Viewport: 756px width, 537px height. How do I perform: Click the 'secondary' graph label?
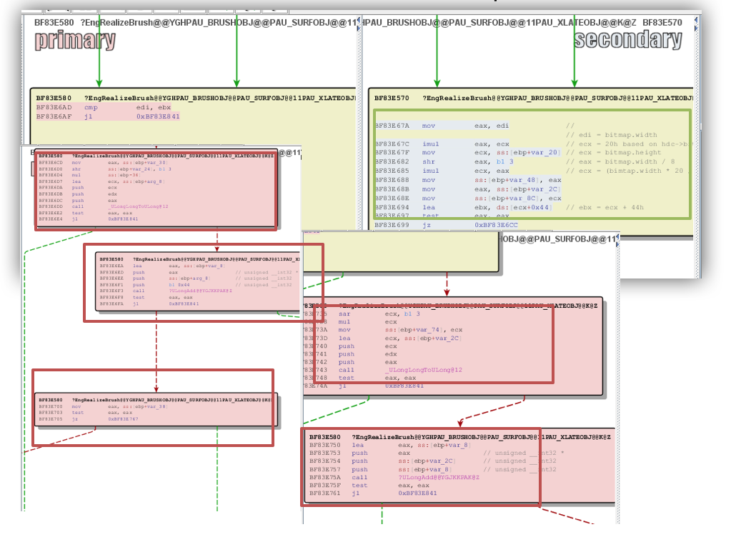tap(627, 40)
